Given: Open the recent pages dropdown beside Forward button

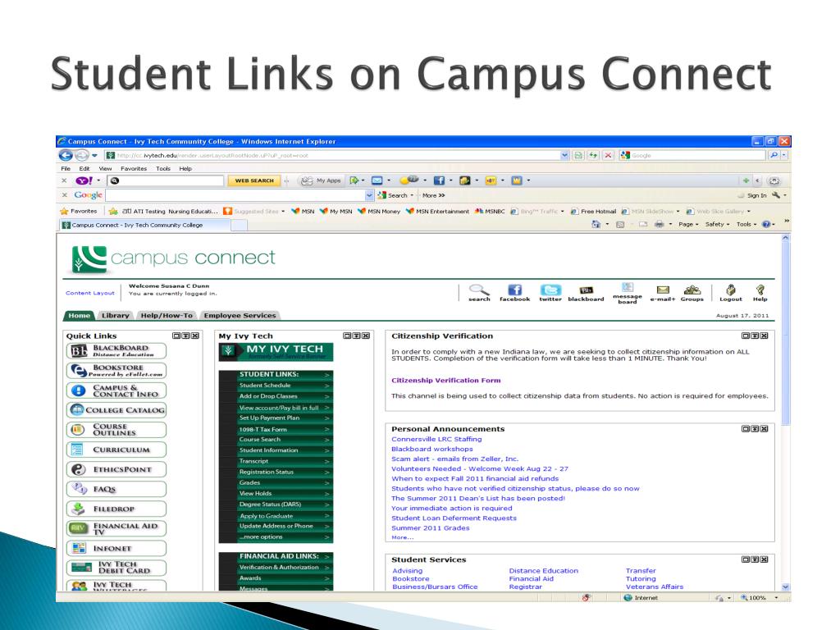Looking at the screenshot, I should (94, 155).
